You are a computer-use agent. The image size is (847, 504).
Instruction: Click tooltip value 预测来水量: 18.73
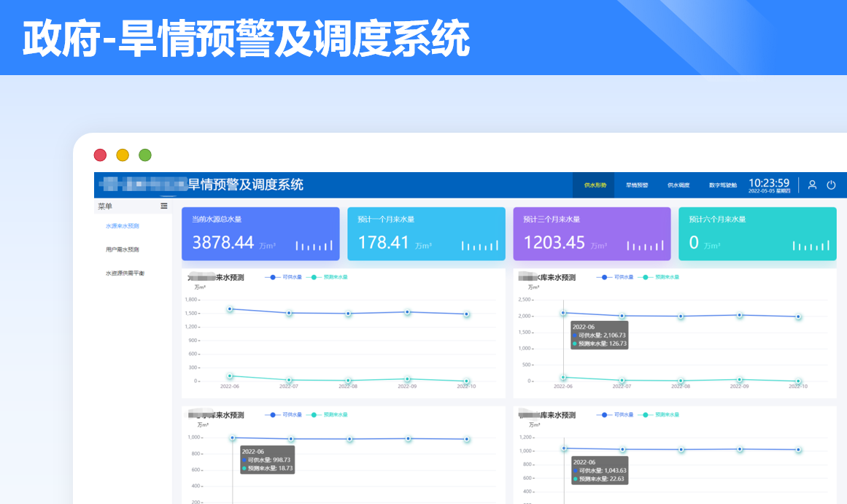point(269,468)
